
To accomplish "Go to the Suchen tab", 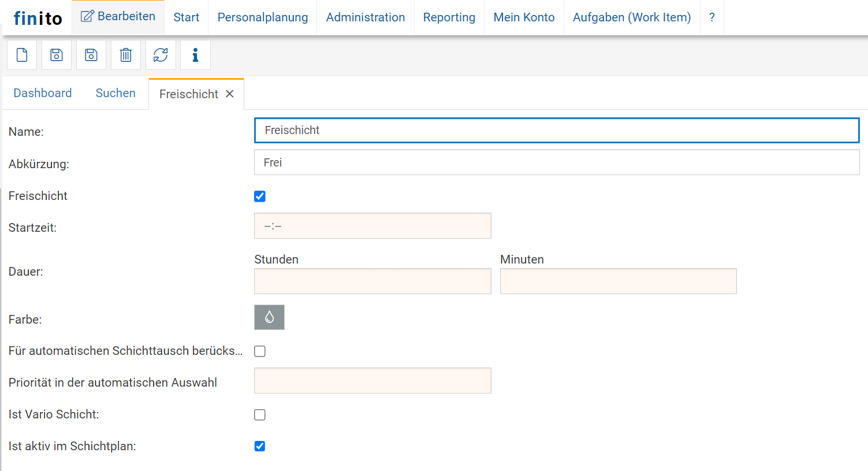I will [x=116, y=93].
